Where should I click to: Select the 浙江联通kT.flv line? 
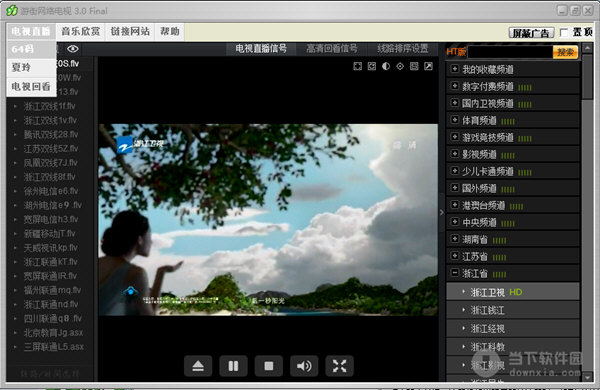pos(50,262)
